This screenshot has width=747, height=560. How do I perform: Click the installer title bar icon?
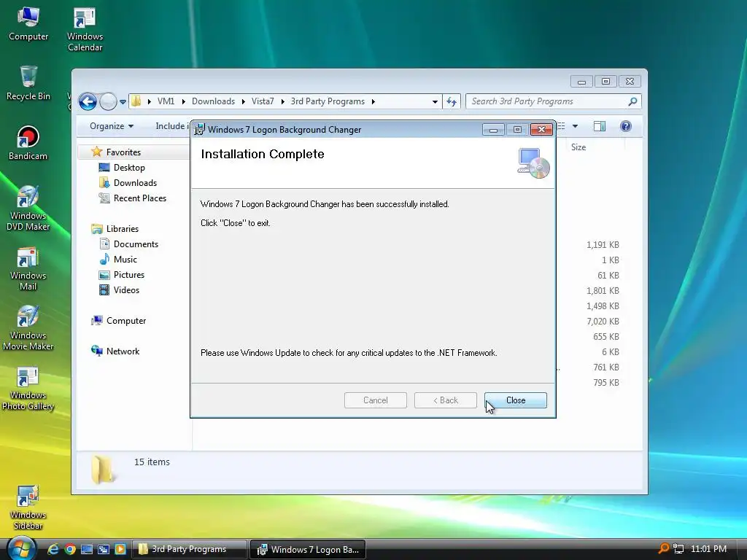pos(200,130)
